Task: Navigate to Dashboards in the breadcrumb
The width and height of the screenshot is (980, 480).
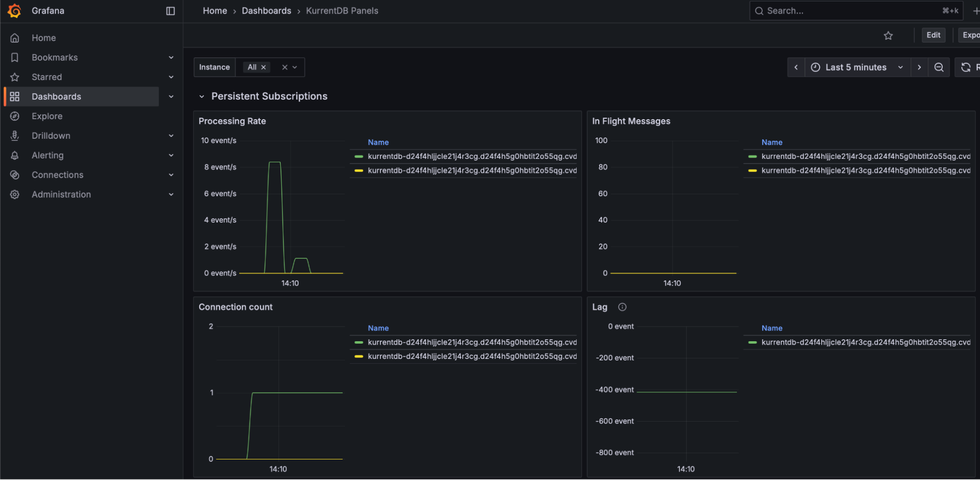Action: pos(266,10)
